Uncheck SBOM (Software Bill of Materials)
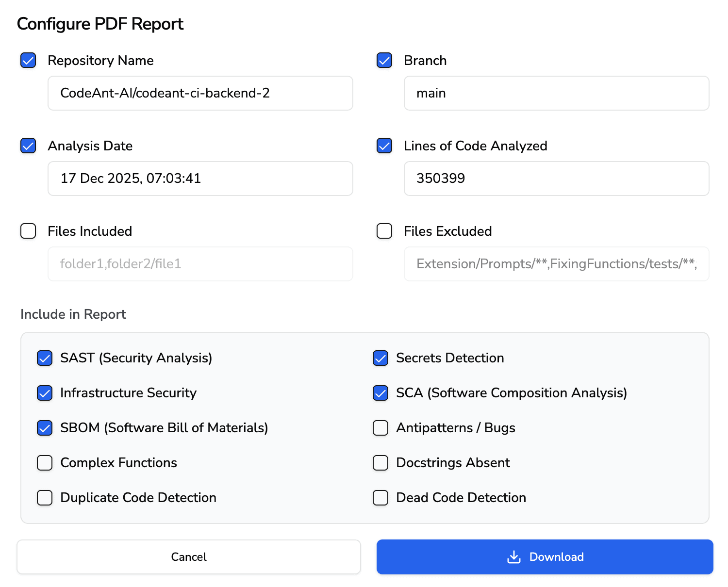Viewport: 728px width, 587px height. click(x=44, y=428)
